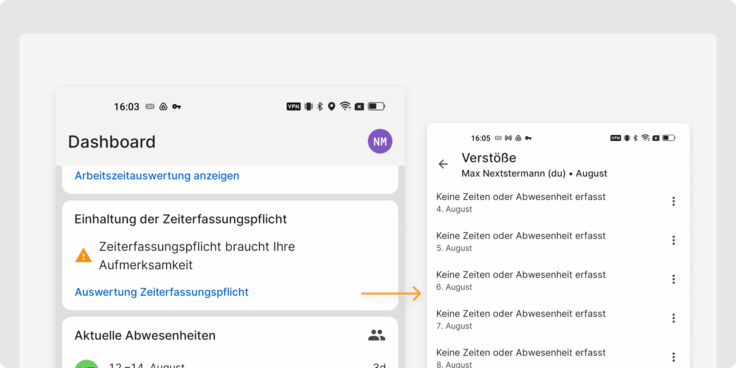This screenshot has width=736, height=368.
Task: Click the Dashboard title
Action: click(x=112, y=142)
